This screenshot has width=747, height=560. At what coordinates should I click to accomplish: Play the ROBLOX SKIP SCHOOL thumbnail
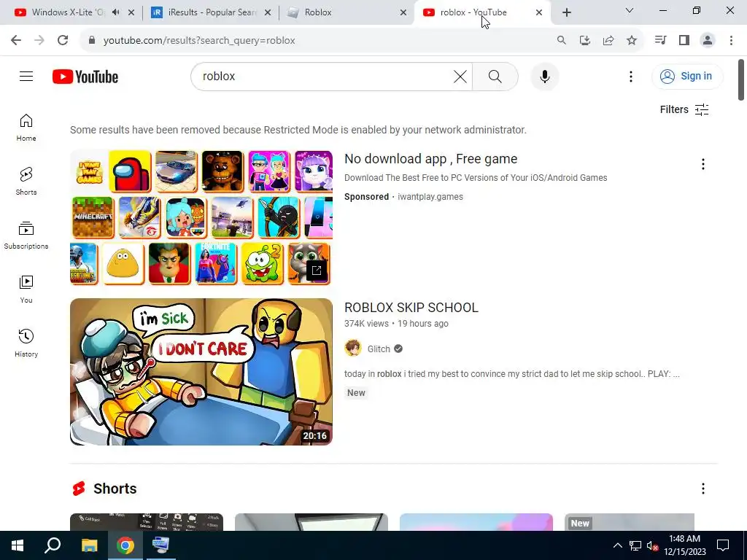tap(201, 372)
